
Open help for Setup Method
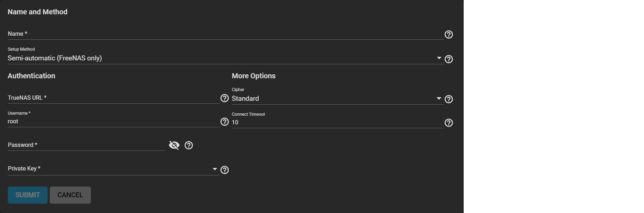coord(449,59)
